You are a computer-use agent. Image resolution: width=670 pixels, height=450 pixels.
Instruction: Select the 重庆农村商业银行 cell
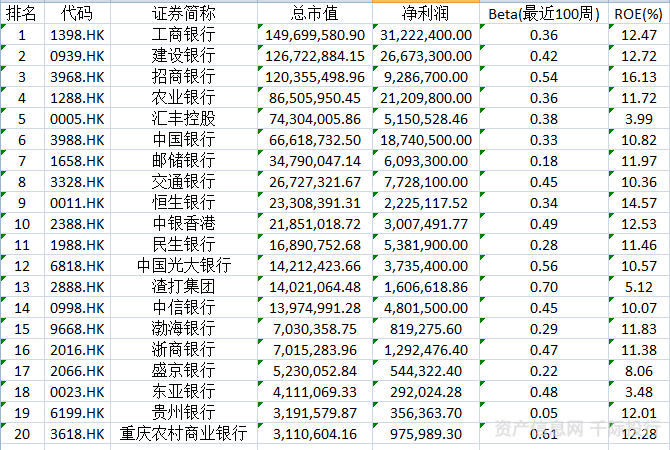click(x=184, y=433)
